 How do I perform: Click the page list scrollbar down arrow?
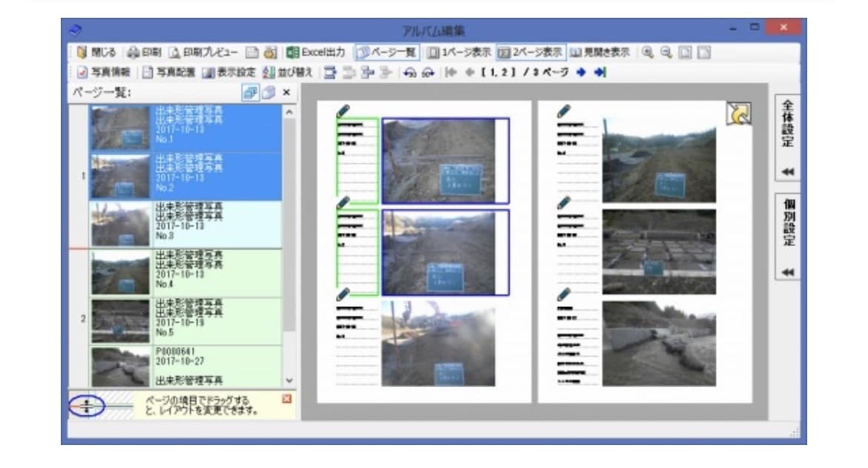289,380
